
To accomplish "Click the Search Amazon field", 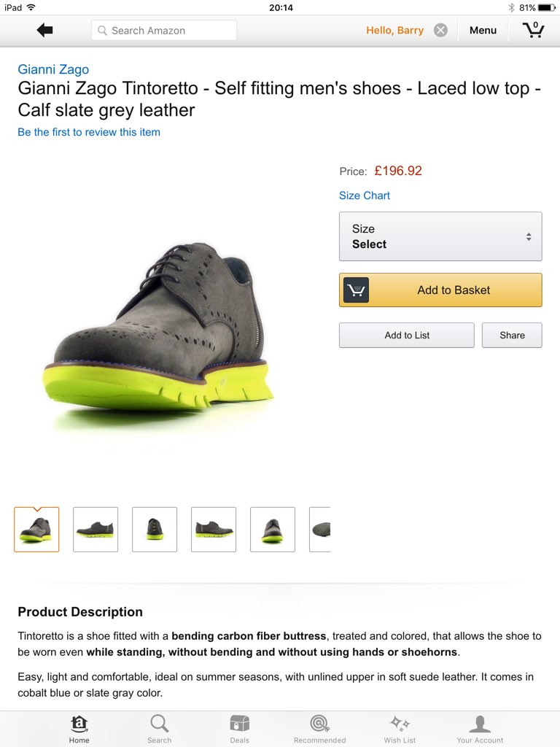I will tap(164, 31).
